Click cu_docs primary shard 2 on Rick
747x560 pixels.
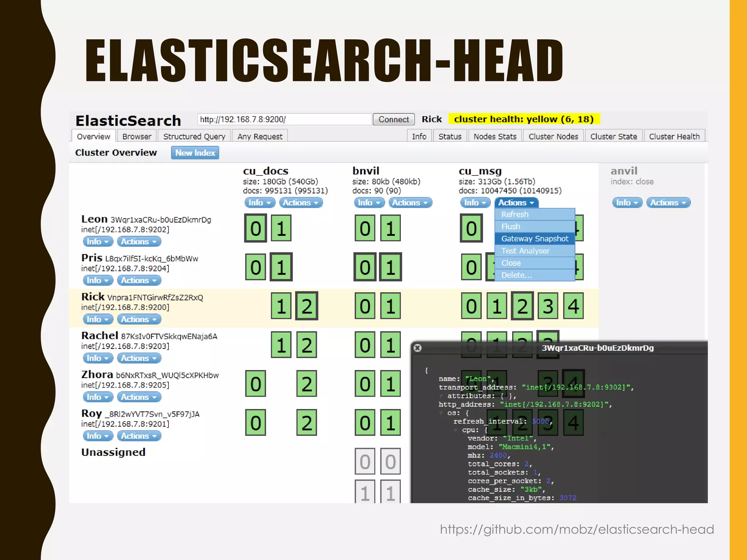306,306
